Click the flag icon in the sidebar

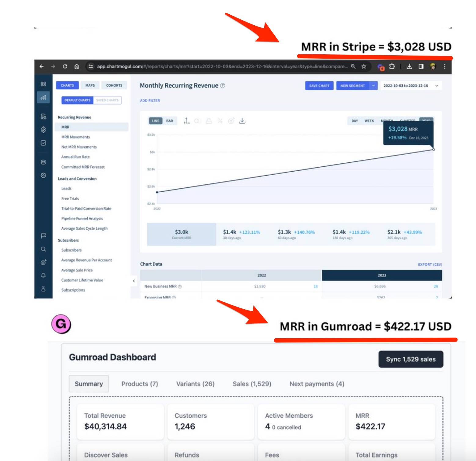point(43,236)
